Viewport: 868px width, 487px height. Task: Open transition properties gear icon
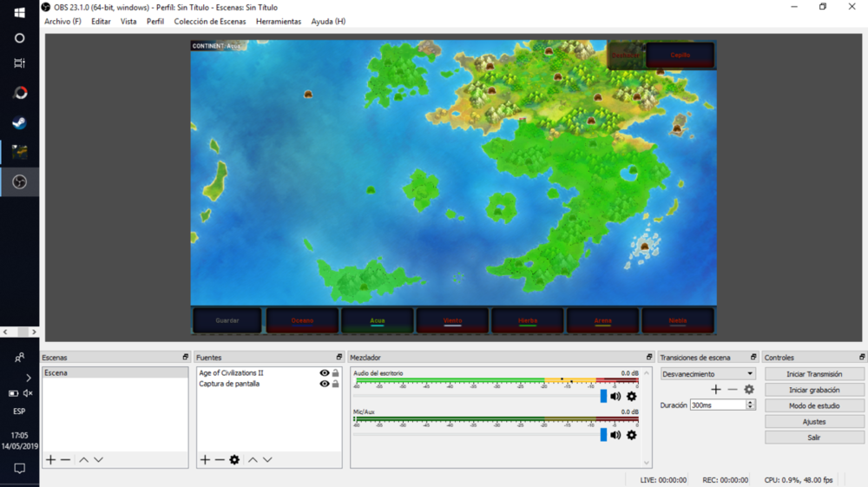click(x=749, y=390)
